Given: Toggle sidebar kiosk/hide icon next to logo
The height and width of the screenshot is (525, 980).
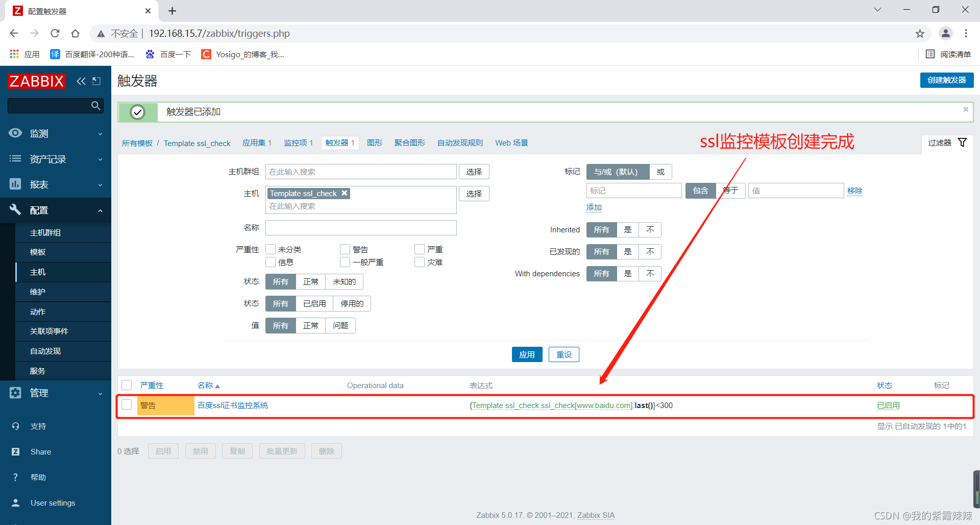Looking at the screenshot, I should pos(96,81).
